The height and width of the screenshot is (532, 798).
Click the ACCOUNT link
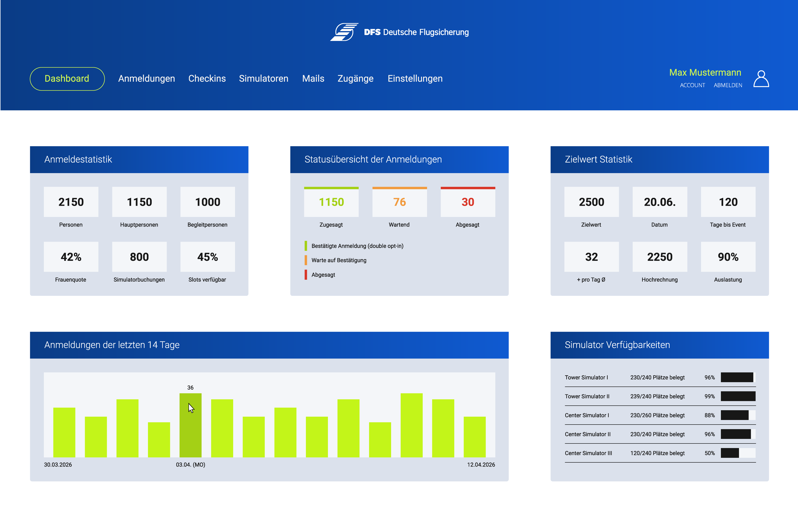tap(692, 85)
